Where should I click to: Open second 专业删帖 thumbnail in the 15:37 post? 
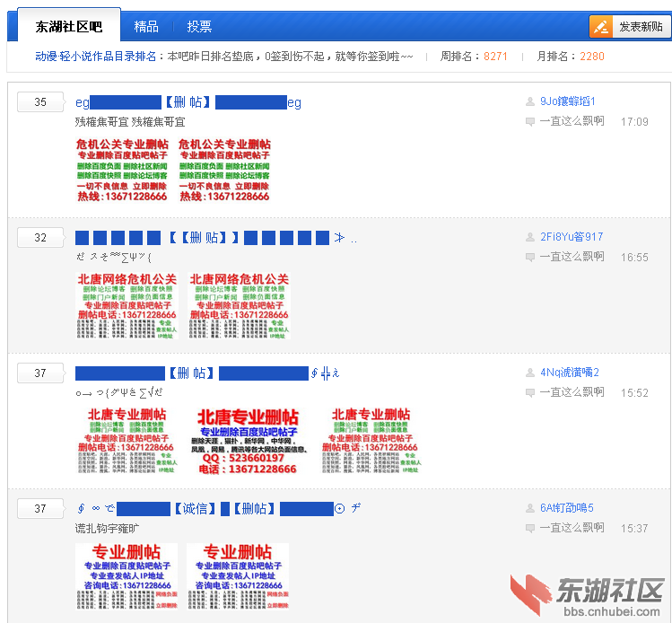pyautogui.click(x=238, y=576)
